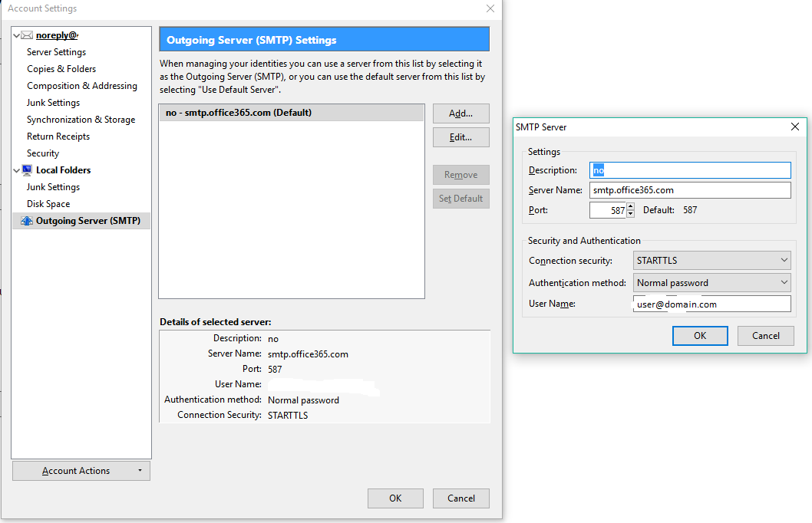Collapse the Local Folders tree

(17, 170)
